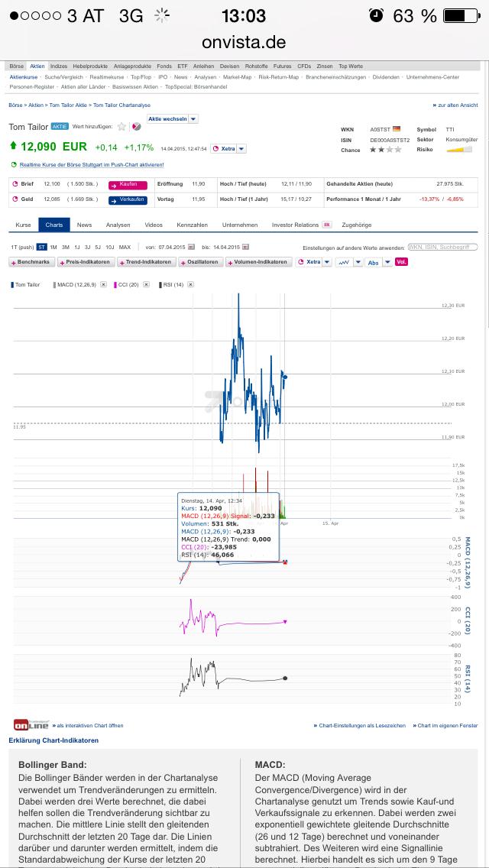This screenshot has height=868, width=489.
Task: Open calendar picker for 'von' date
Action: click(x=192, y=247)
